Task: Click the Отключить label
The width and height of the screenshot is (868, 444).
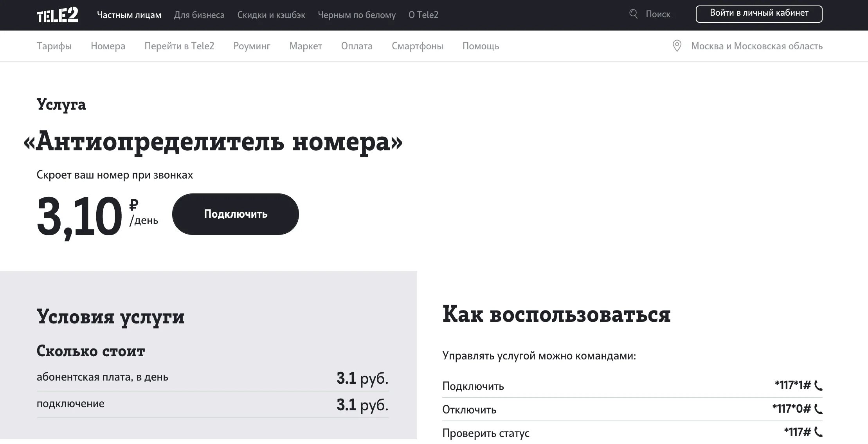Action: 469,410
